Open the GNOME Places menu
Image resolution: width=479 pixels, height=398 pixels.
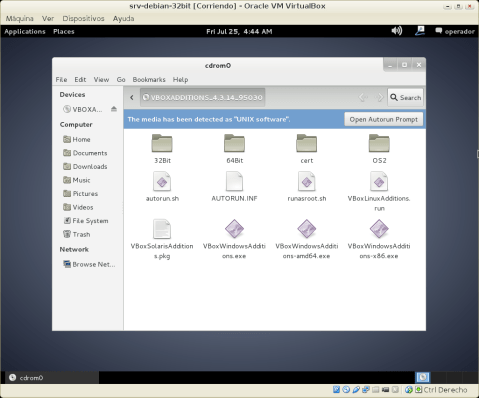(x=64, y=31)
